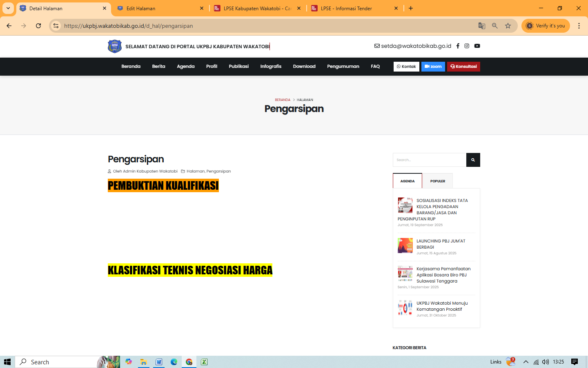Open the browser zoom magnifier icon

[x=495, y=26]
